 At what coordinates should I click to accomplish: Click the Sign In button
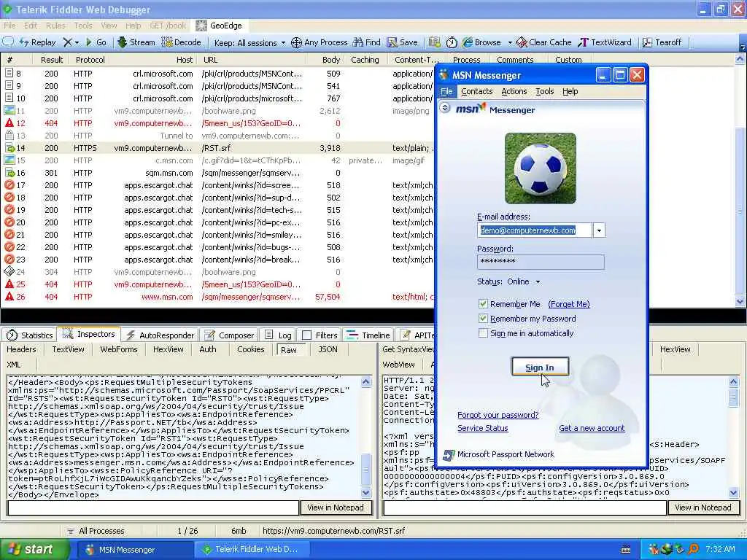point(540,367)
